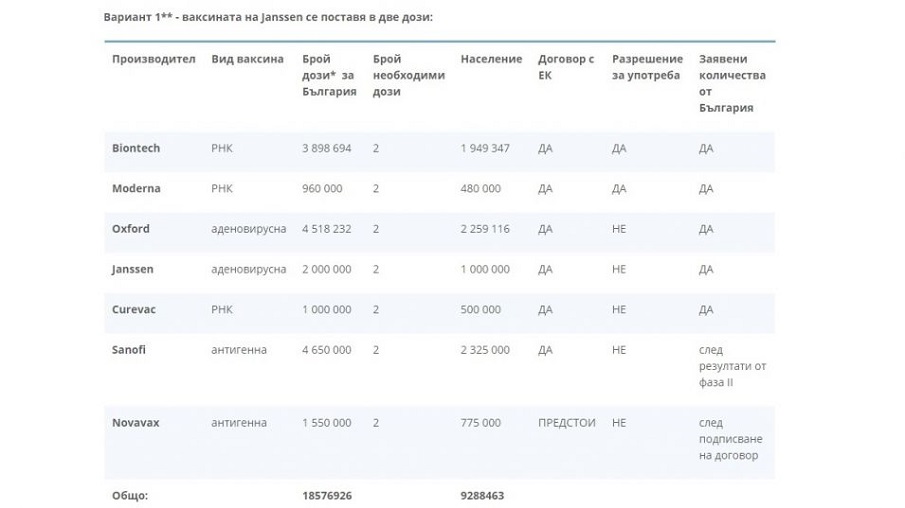Click the Вид ваксина column header

[x=247, y=59]
